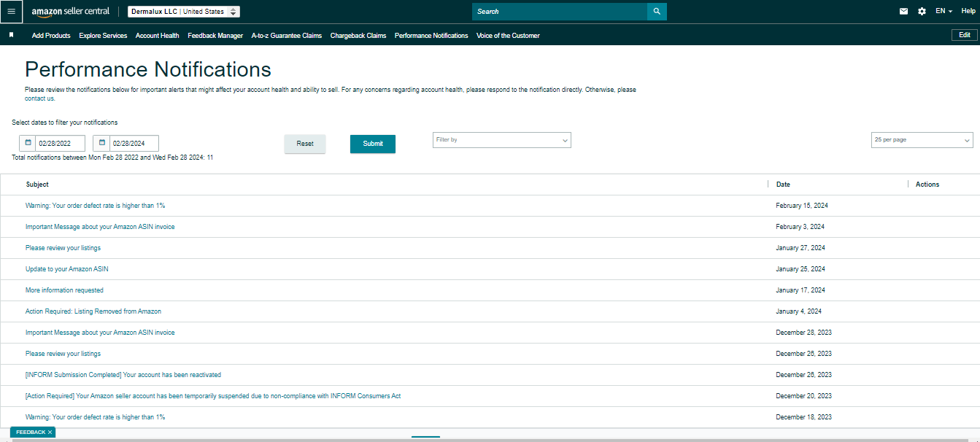The width and height of the screenshot is (980, 442).
Task: Open the settings gear icon
Action: [x=922, y=12]
